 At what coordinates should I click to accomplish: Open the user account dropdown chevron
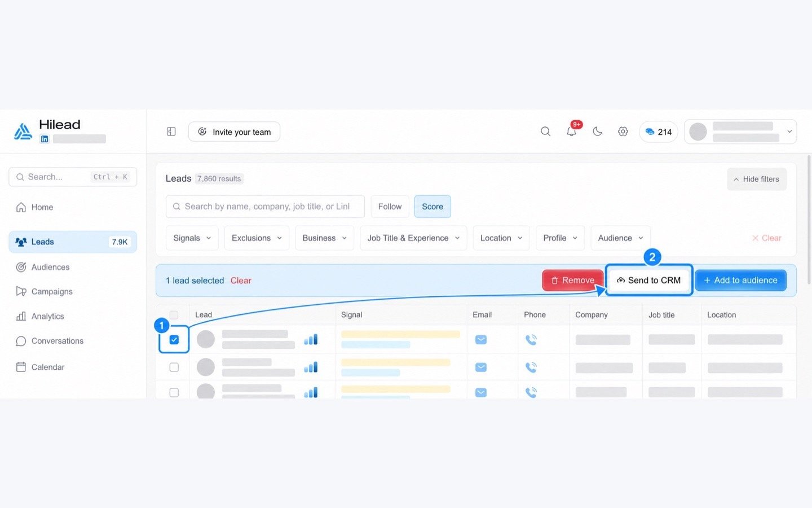coord(789,132)
